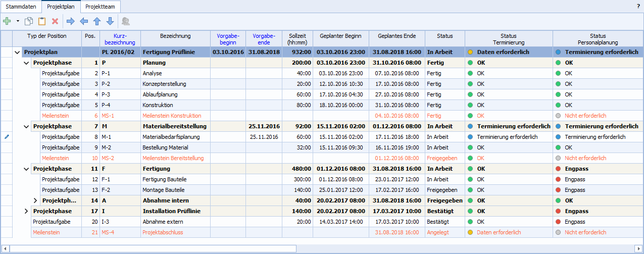The image size is (644, 254).
Task: Expand the Abnahme intern phase row
Action: click(35, 200)
